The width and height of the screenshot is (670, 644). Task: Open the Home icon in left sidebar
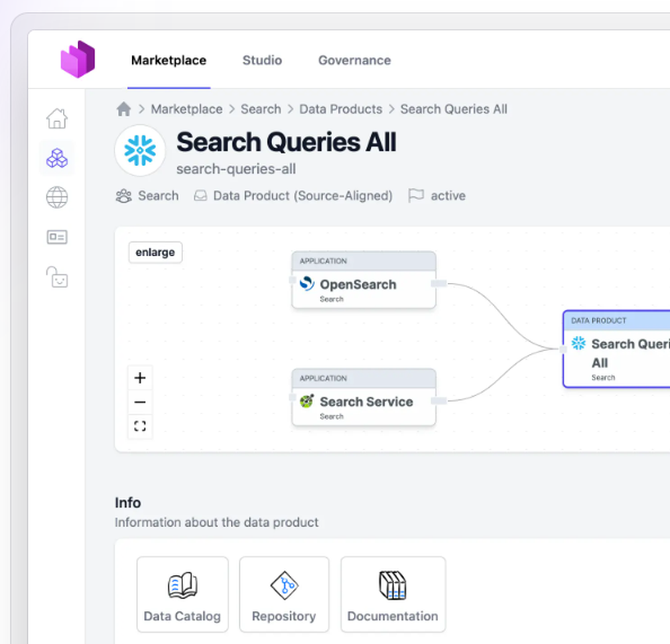click(x=57, y=119)
